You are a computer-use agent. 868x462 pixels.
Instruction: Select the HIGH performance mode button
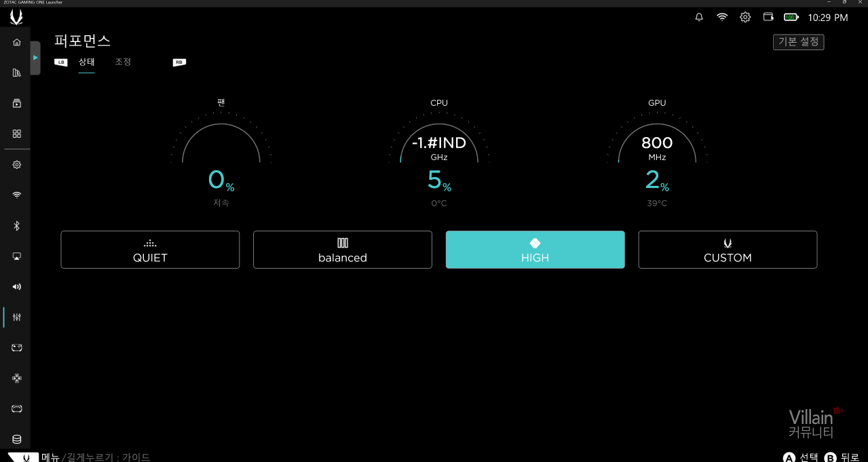point(535,250)
